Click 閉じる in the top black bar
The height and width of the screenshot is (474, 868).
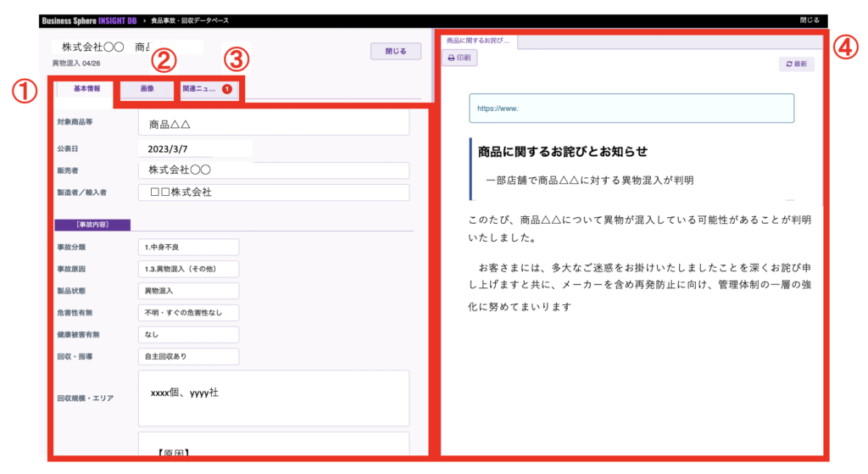click(x=809, y=20)
